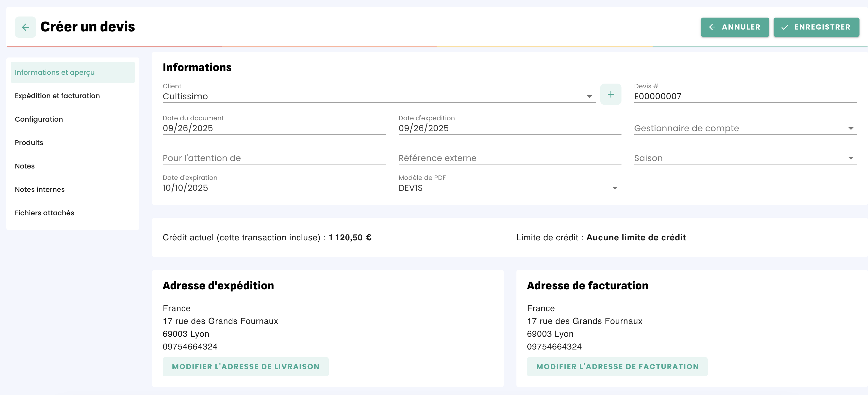This screenshot has height=395, width=868.
Task: Click the Référence externe input field
Action: 510,158
